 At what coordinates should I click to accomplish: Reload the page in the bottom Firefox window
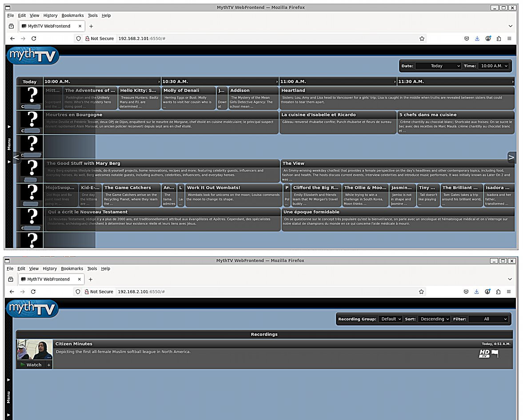point(33,292)
